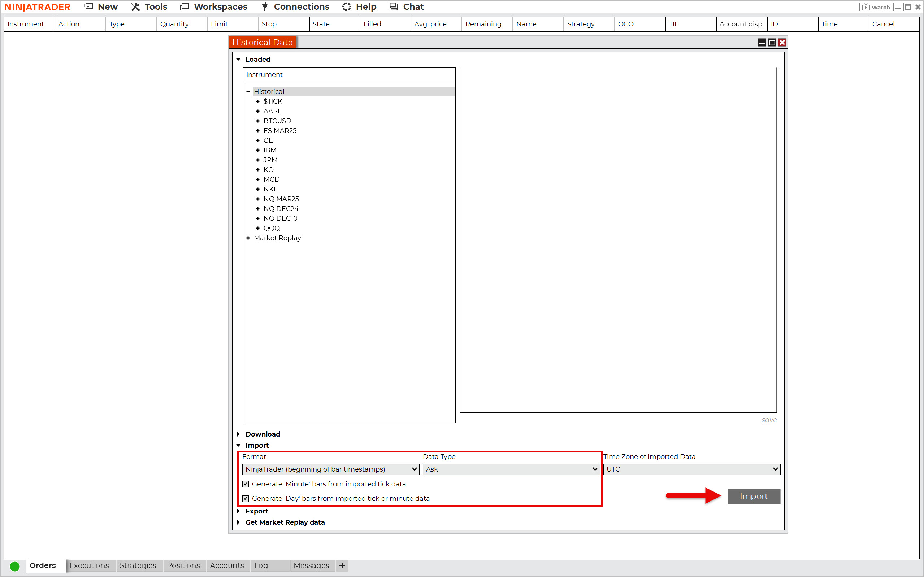Screen dimensions: 924x577
Task: Open the Data Type dropdown showing Ask
Action: pos(511,469)
